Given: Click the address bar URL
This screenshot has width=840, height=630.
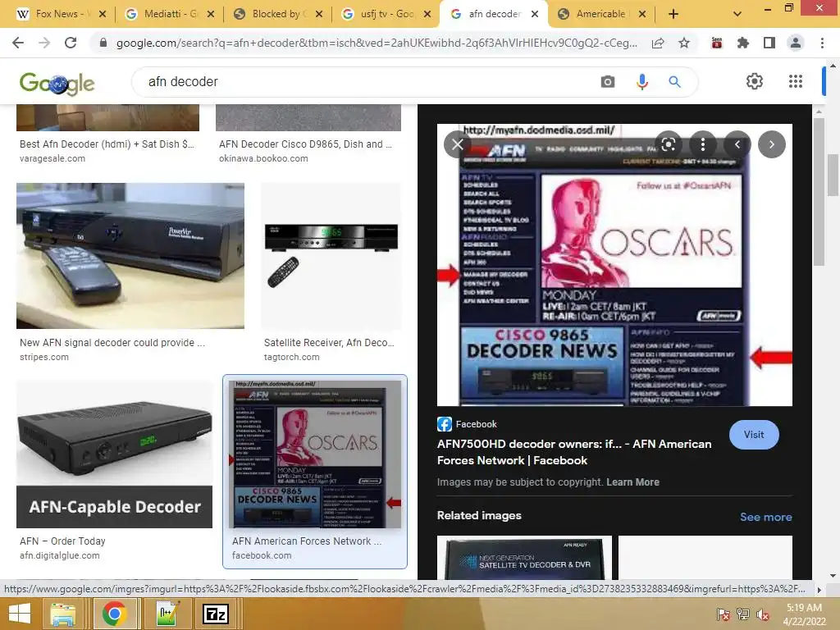Looking at the screenshot, I should pyautogui.click(x=377, y=43).
